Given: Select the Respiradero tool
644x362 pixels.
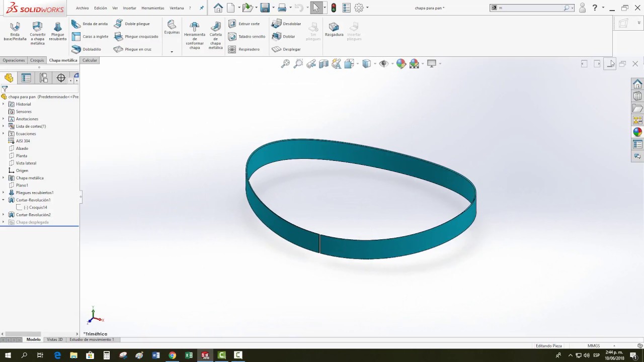Looking at the screenshot, I should (244, 49).
